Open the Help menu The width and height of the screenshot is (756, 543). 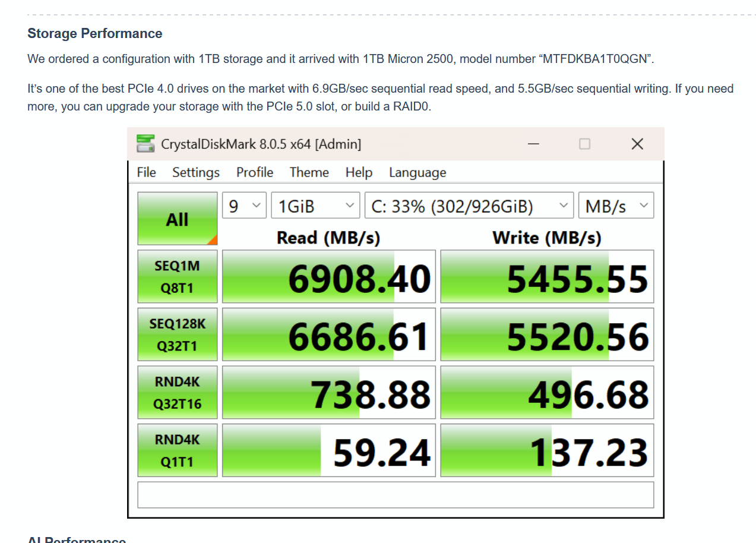click(x=359, y=172)
